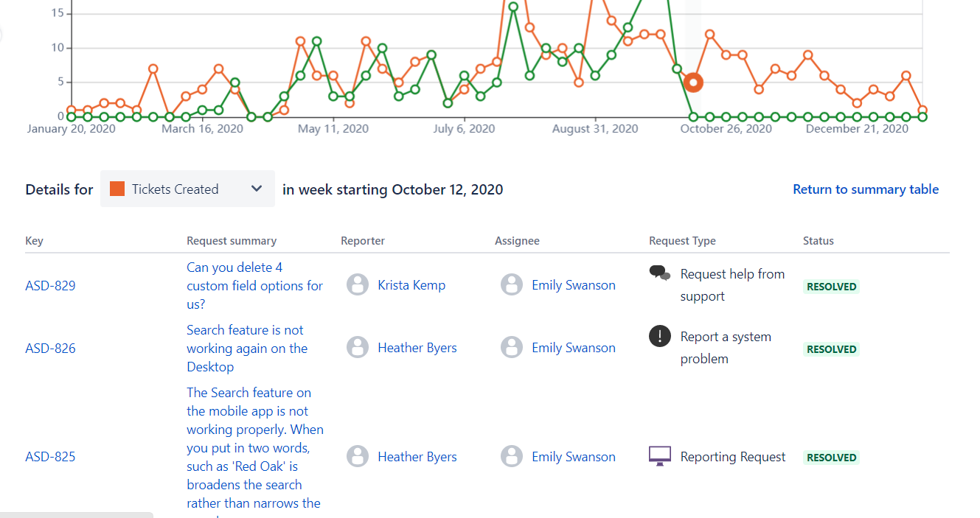Click Emily Swanson's assignee avatar for ASD-829

(512, 285)
